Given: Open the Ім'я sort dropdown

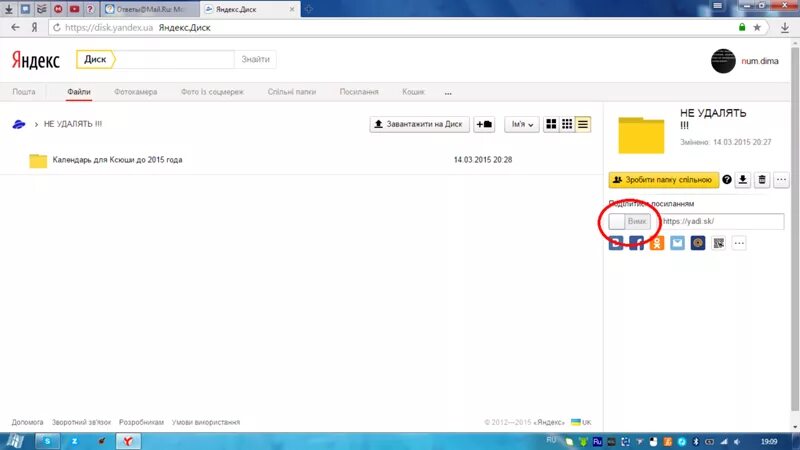Looking at the screenshot, I should click(x=522, y=124).
